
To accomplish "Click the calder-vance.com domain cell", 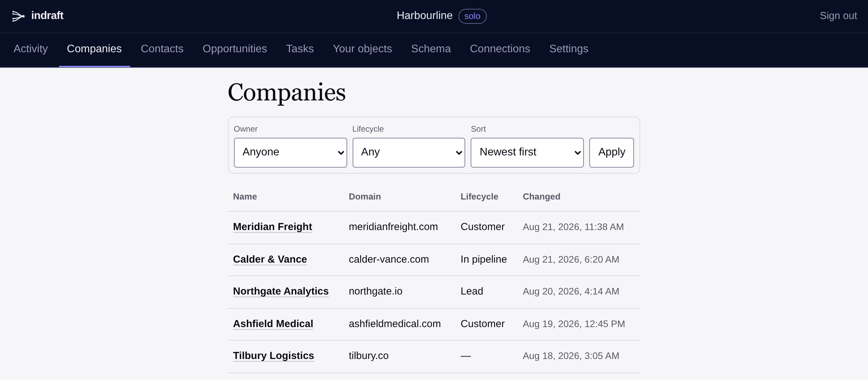I will point(389,259).
